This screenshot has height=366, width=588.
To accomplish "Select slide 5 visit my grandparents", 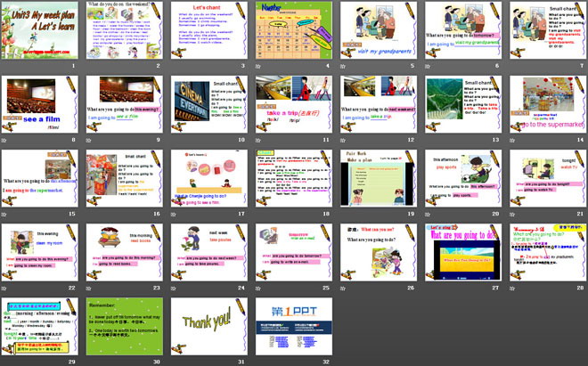I will pyautogui.click(x=379, y=30).
